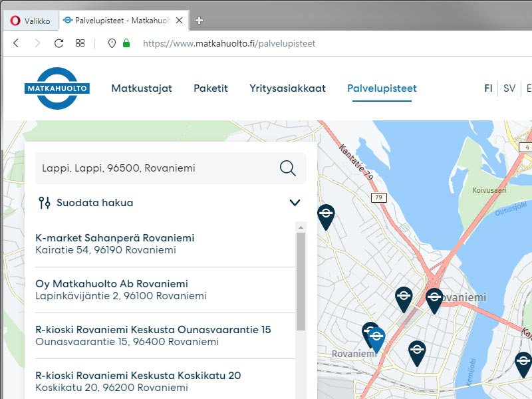Reload the current page
532x399 pixels.
point(59,43)
